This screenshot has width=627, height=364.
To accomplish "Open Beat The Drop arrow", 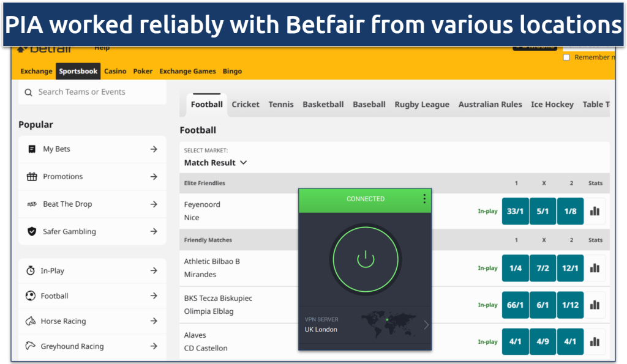I will click(x=154, y=204).
